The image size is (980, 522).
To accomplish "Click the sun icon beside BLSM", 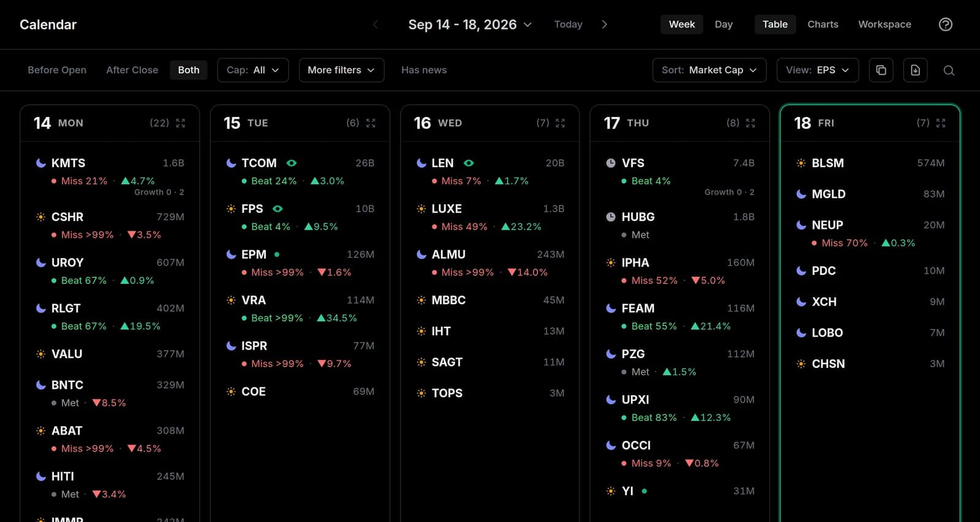I will click(801, 163).
